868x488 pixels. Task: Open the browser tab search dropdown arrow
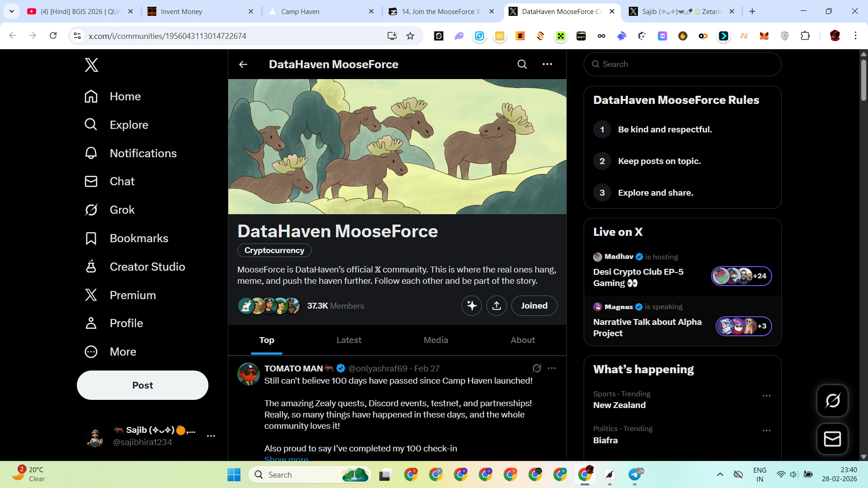(12, 11)
